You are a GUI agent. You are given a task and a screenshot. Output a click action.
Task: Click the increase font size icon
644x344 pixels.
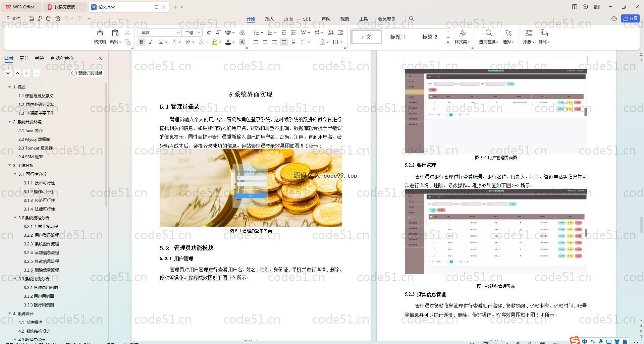click(209, 33)
